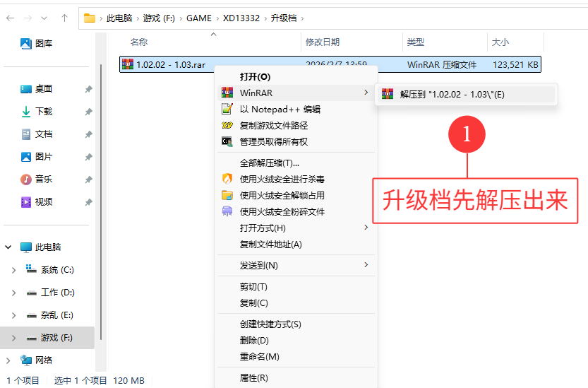The width and height of the screenshot is (588, 388).
Task: Unpin 桌面 using its pin icon
Action: pos(88,89)
